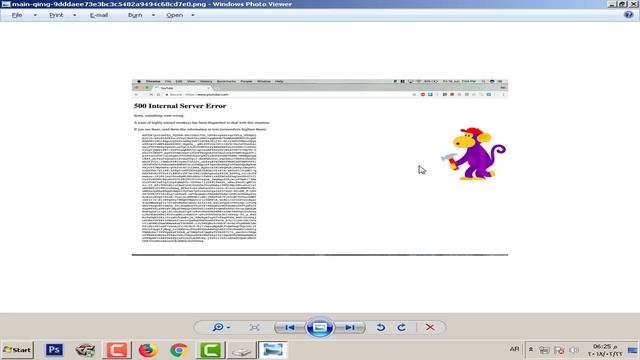
Task: Open the animal-image taskbar icon
Action: [85, 350]
